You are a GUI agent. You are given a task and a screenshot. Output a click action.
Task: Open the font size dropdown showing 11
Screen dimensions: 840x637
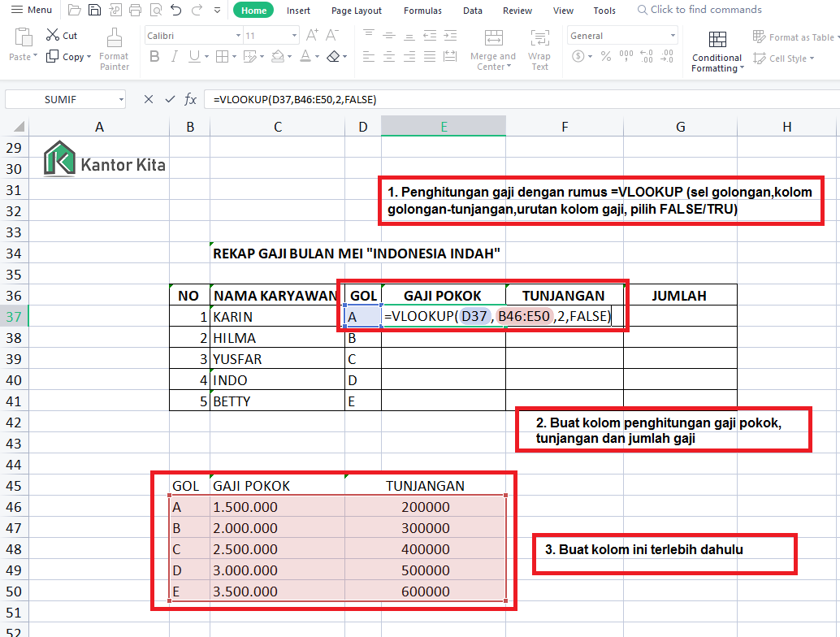click(294, 36)
